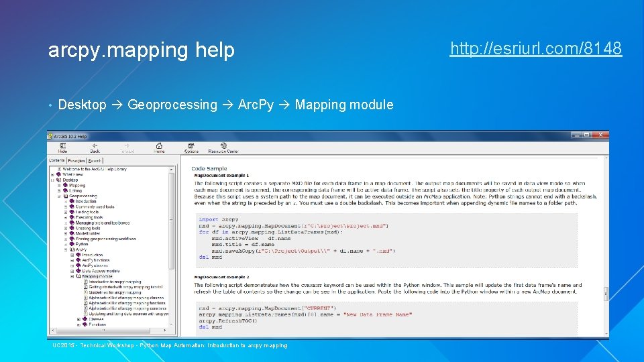Viewport: 644px width, 362px height.
Task: Click the help topic pane scrollbar thumb
Action: coord(606,294)
